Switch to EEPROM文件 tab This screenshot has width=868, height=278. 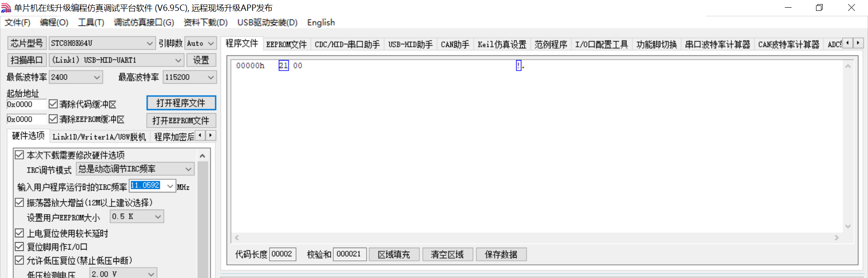(x=286, y=44)
